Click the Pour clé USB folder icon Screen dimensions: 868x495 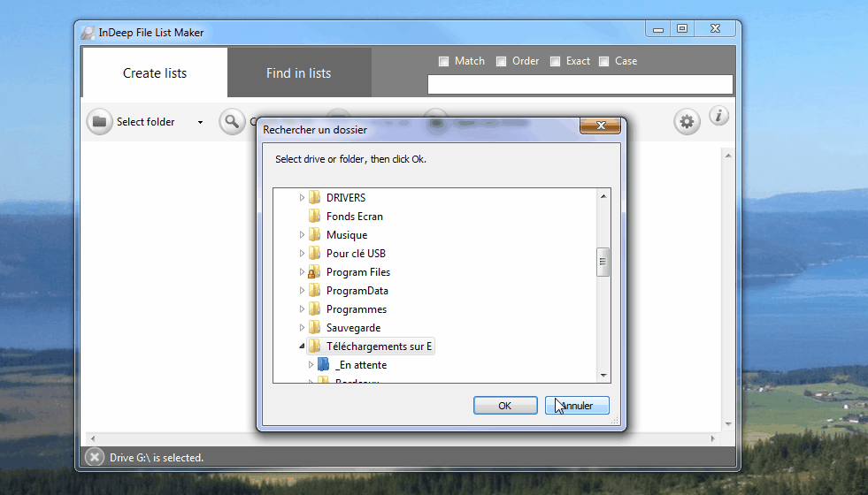coord(314,254)
